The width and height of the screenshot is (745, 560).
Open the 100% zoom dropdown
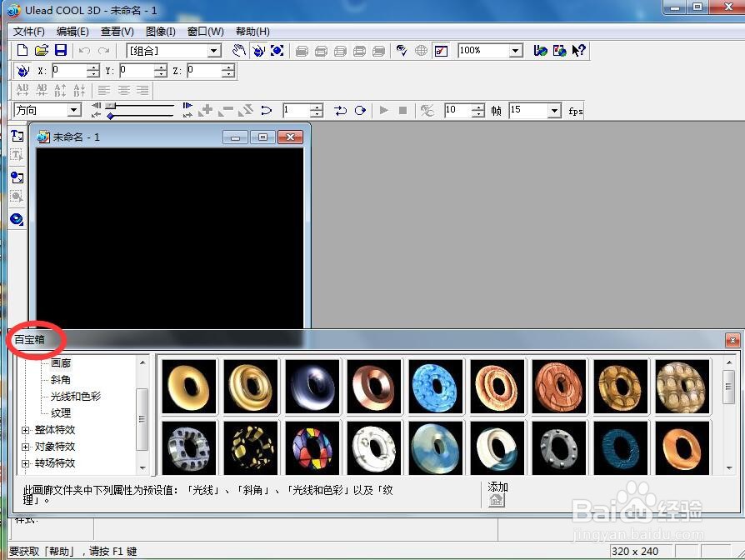[516, 50]
